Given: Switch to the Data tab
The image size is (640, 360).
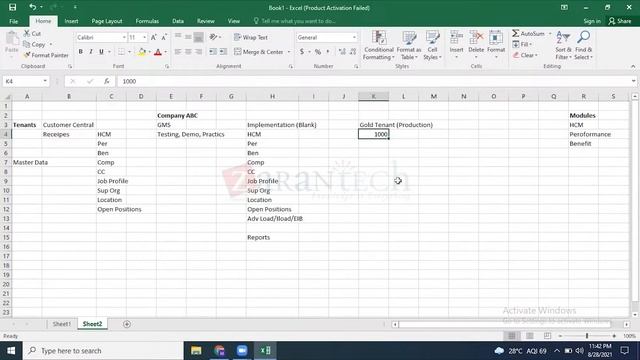Looking at the screenshot, I should [x=178, y=21].
